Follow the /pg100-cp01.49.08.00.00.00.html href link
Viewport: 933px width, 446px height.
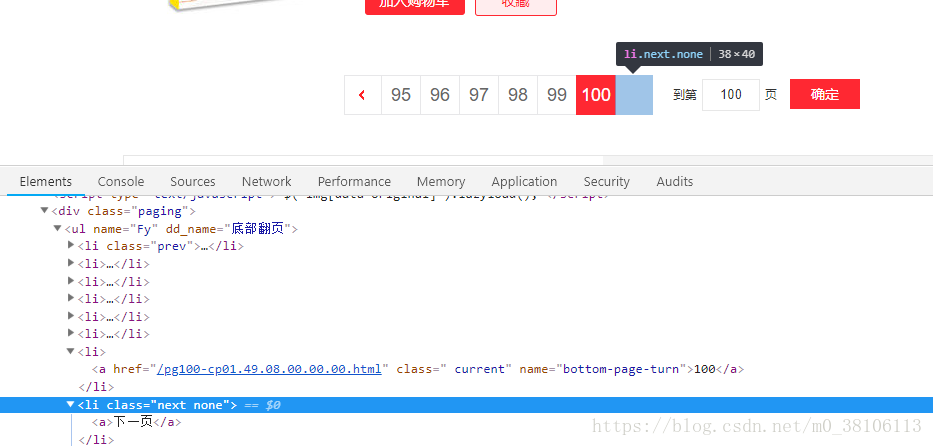tap(269, 369)
